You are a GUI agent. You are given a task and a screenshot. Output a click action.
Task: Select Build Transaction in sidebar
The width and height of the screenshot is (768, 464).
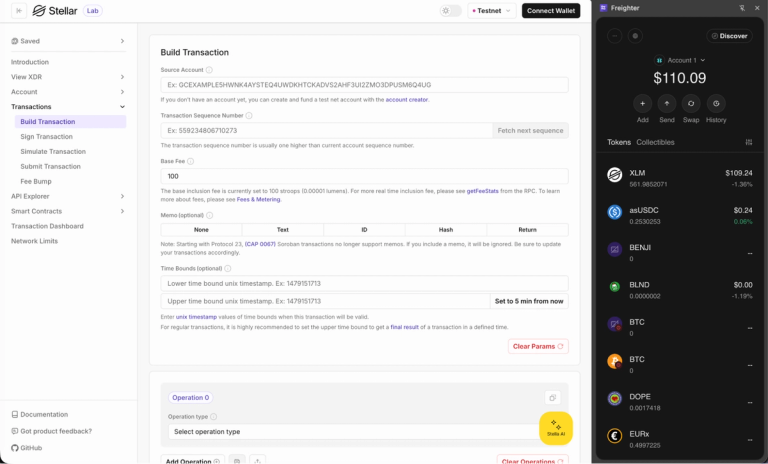pyautogui.click(x=71, y=122)
